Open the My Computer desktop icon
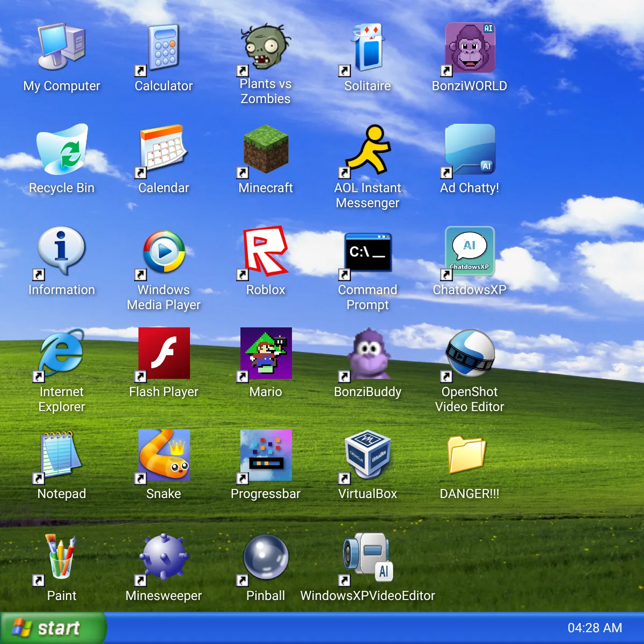The width and height of the screenshot is (644, 644). coord(62,47)
